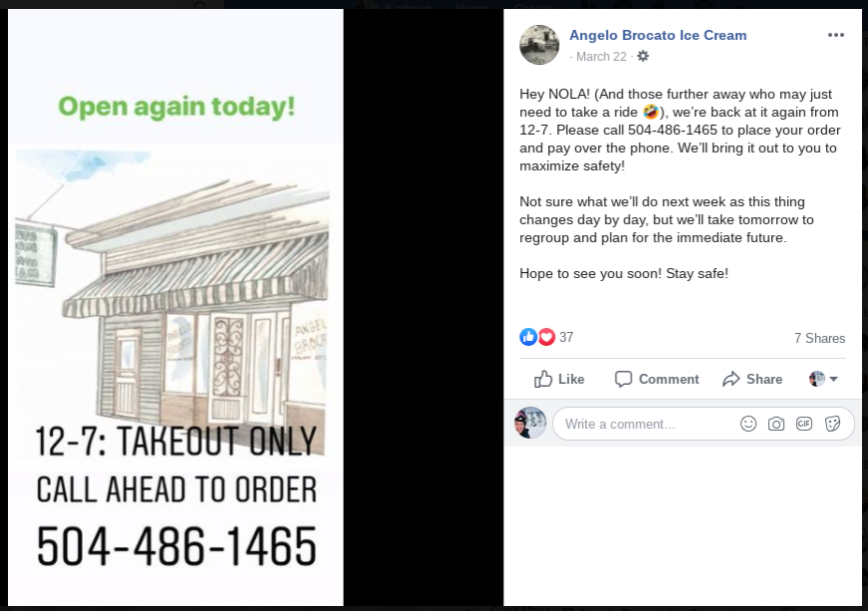Click the March 22 post date
Screen dimensions: 868x611
[601, 57]
